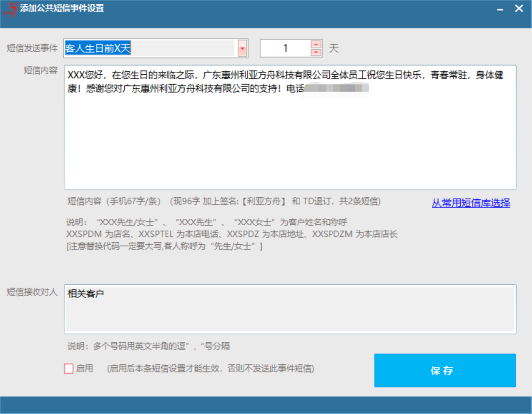The image size is (532, 414).
Task: Decrease the day count with the down stepper arrow
Action: [316, 52]
